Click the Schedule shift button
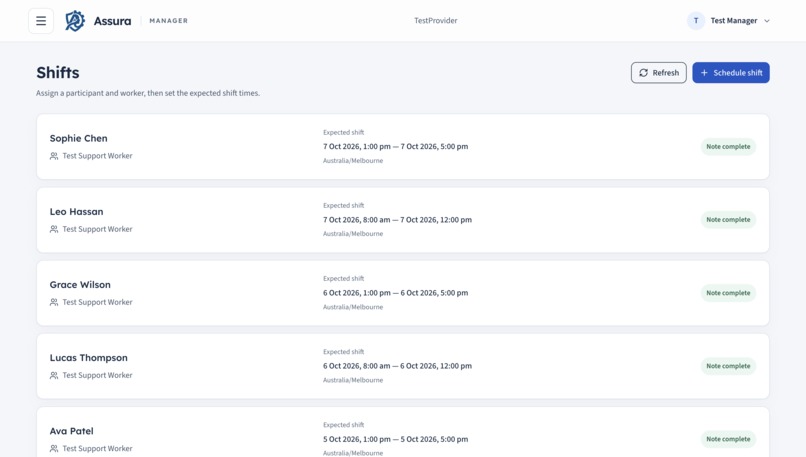The height and width of the screenshot is (457, 806). tap(731, 72)
